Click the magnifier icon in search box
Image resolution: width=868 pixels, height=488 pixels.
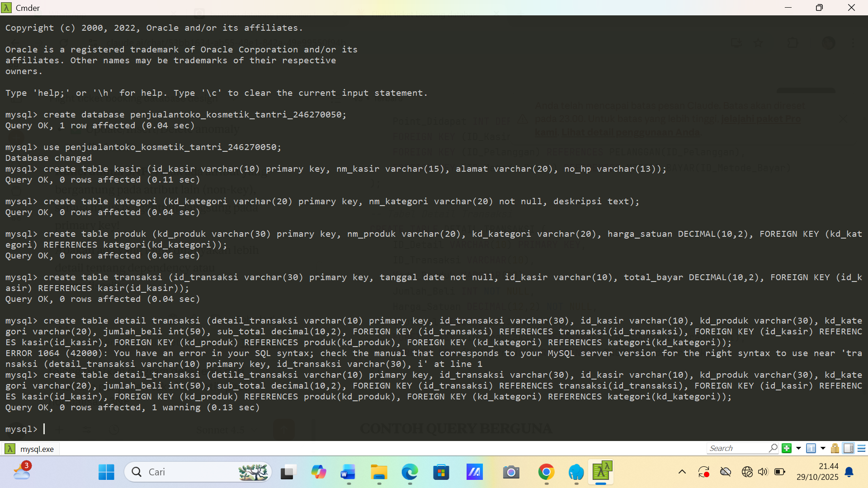(x=773, y=448)
